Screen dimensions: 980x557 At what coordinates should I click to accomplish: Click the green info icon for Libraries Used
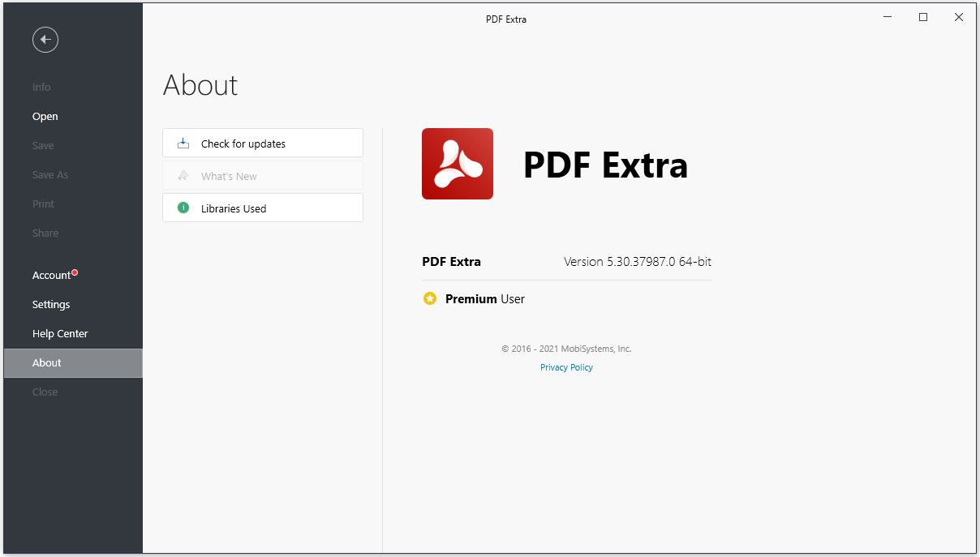click(183, 208)
